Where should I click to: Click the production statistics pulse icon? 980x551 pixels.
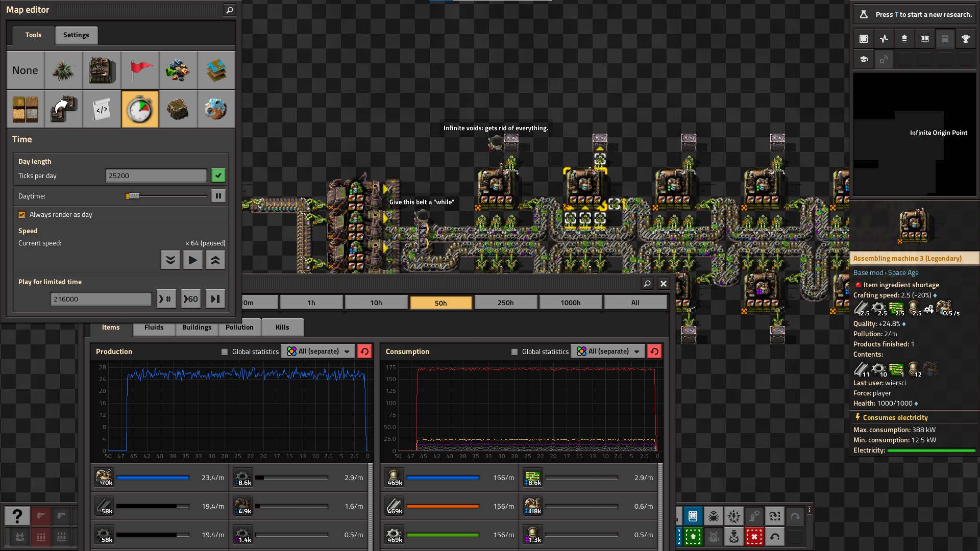[884, 39]
